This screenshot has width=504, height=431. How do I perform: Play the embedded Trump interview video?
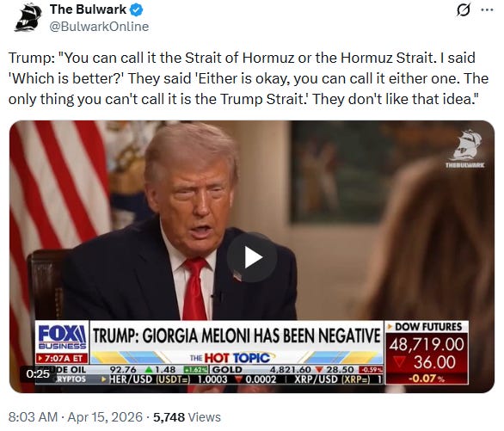click(252, 257)
